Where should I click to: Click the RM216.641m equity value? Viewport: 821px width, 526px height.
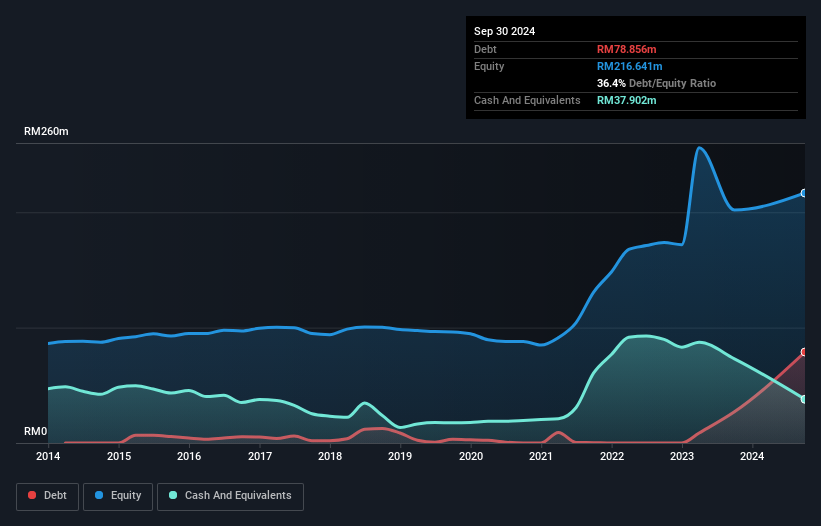(x=629, y=66)
